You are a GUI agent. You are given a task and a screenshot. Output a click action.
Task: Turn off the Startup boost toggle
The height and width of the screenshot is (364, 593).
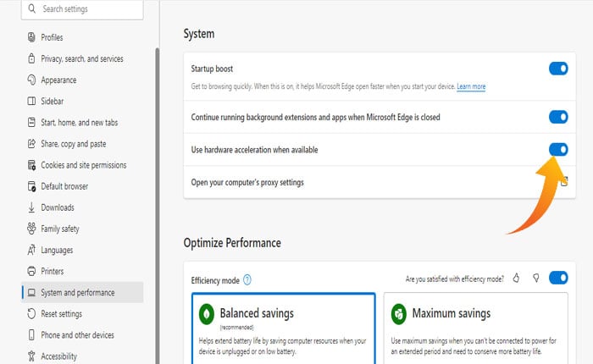point(558,69)
